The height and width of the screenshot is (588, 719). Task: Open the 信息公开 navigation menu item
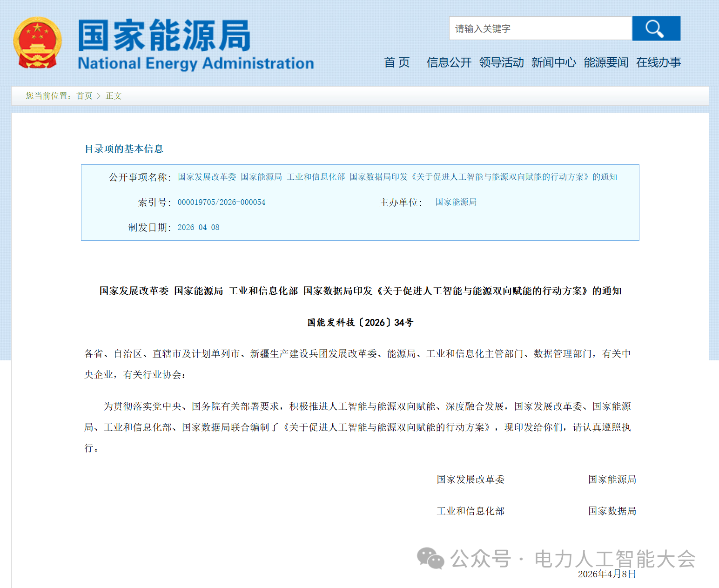tap(449, 62)
